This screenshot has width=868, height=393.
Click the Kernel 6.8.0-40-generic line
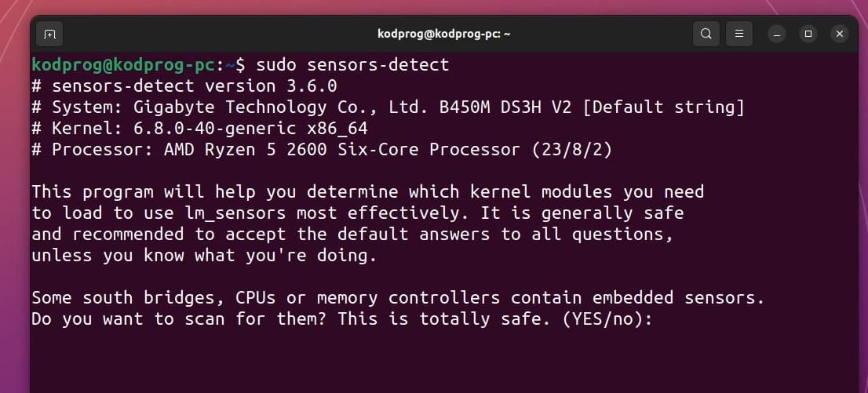point(200,129)
